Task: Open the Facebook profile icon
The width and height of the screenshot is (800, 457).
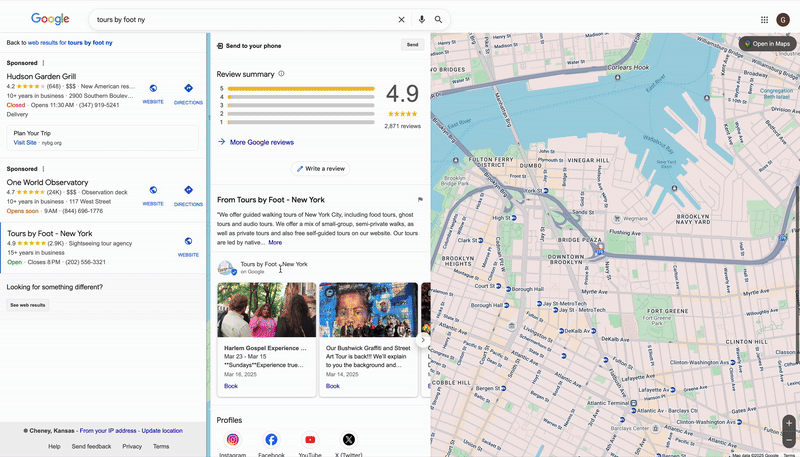Action: [x=271, y=440]
